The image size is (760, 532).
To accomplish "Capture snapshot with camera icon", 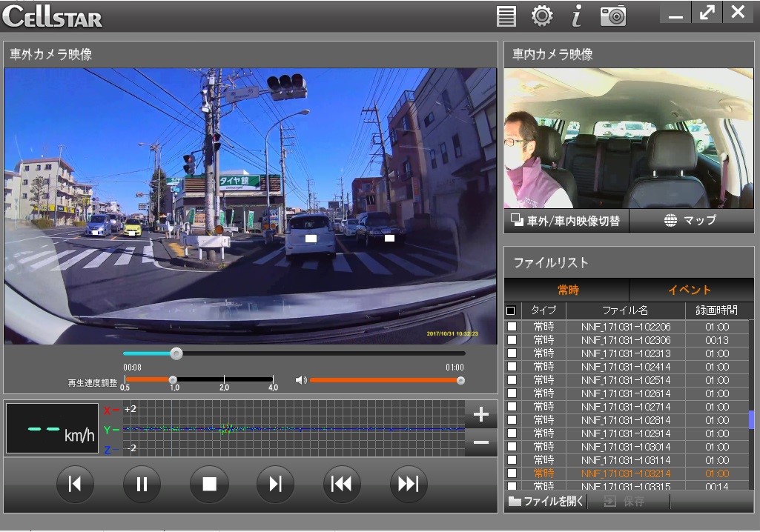I will 612,16.
